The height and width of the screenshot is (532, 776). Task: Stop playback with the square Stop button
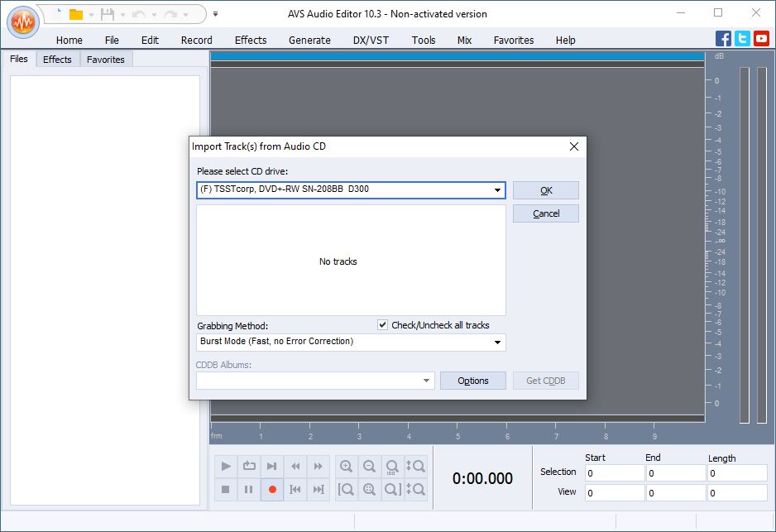(x=226, y=490)
